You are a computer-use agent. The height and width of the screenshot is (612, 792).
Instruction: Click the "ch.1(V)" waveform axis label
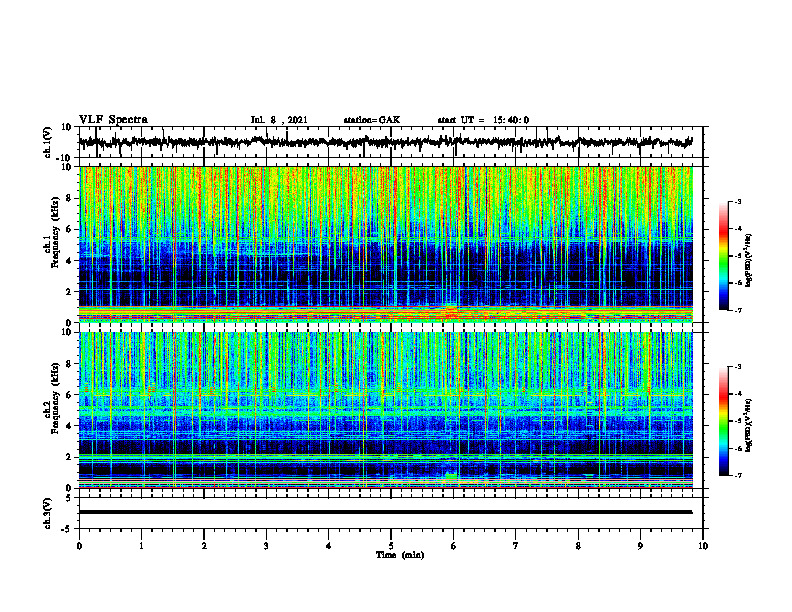tap(47, 141)
